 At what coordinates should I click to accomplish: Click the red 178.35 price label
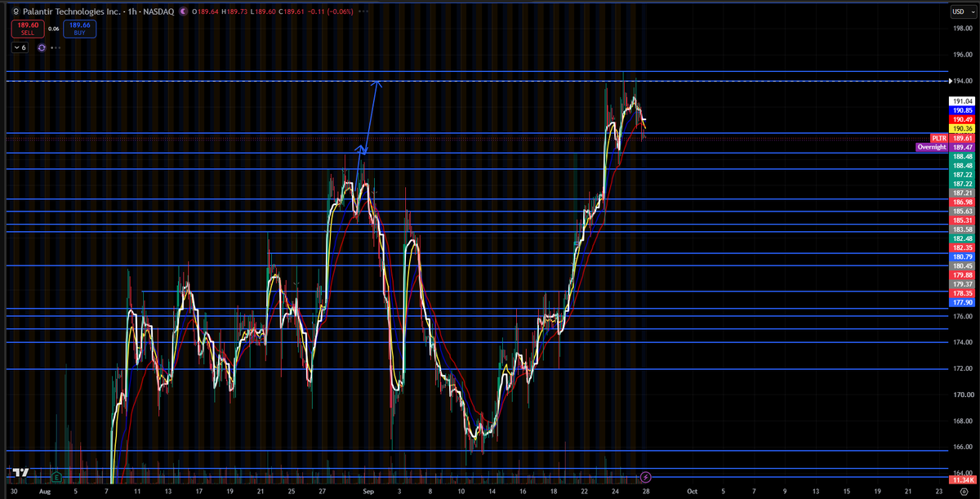[x=960, y=293]
